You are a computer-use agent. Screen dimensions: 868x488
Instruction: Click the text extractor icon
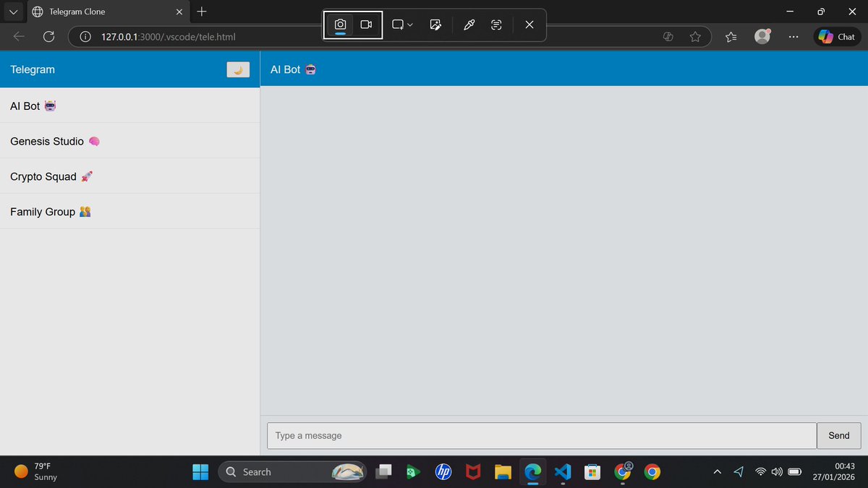coord(496,25)
